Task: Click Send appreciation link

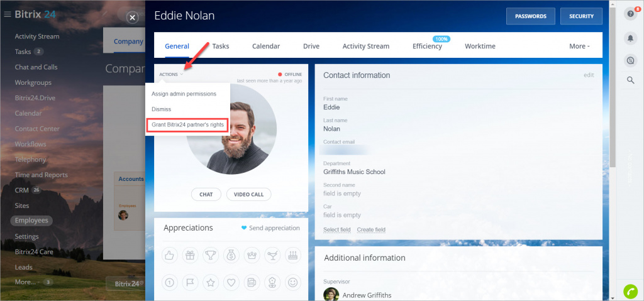Action: pyautogui.click(x=274, y=228)
